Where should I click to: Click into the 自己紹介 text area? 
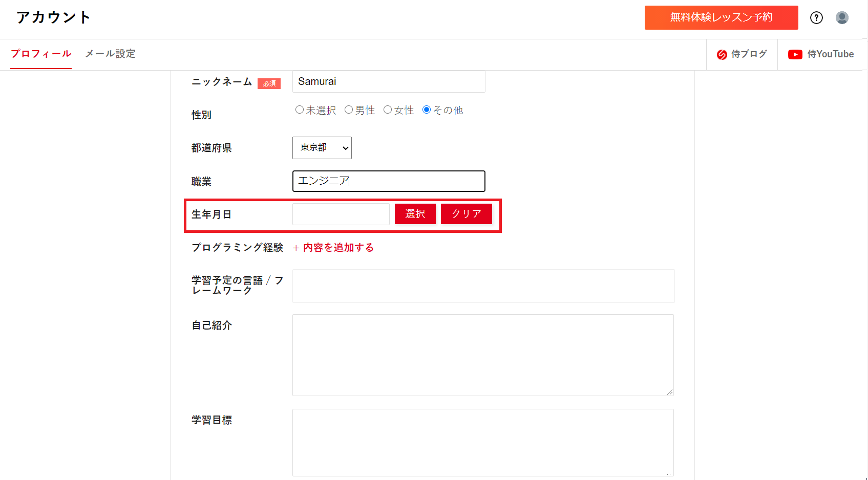(482, 355)
